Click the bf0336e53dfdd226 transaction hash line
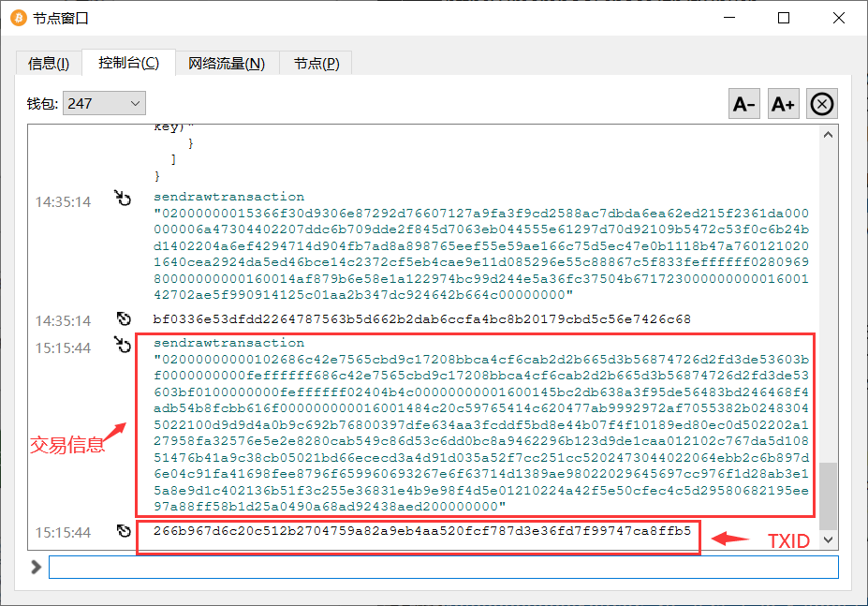The image size is (868, 606). point(421,319)
